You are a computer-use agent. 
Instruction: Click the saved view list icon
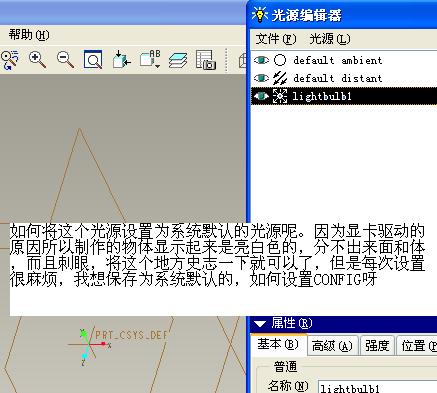122,60
